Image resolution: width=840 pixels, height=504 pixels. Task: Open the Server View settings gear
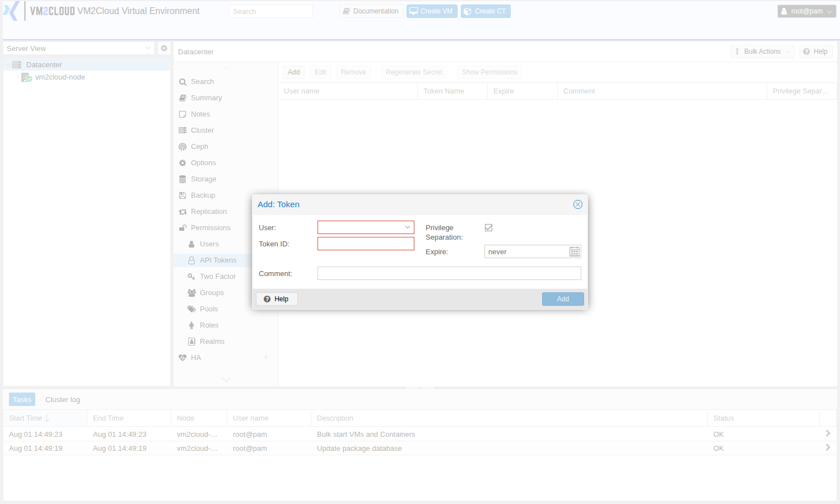[164, 48]
